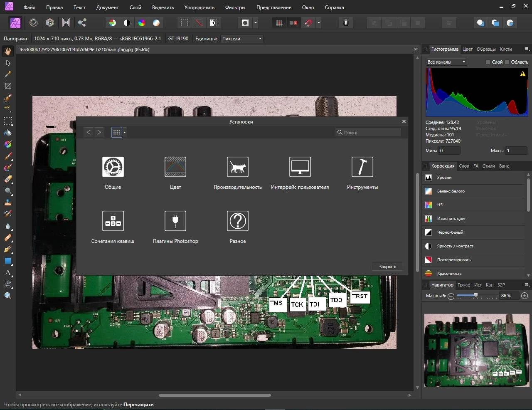Open the Пиксели units dropdown
The image size is (532, 410).
point(242,39)
